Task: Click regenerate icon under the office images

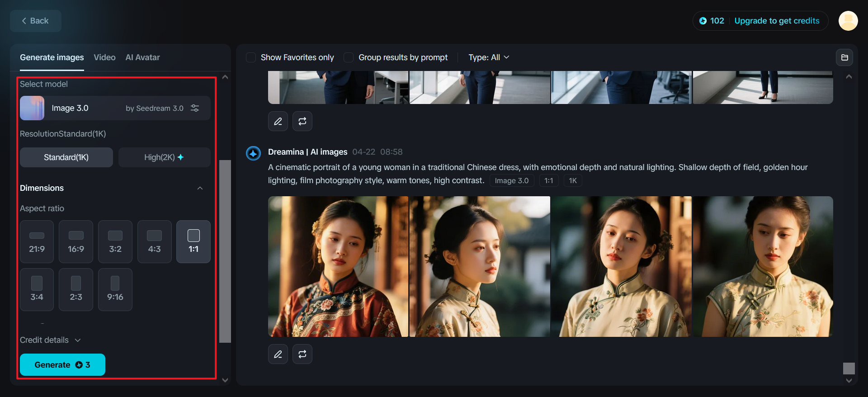Action: click(x=302, y=121)
